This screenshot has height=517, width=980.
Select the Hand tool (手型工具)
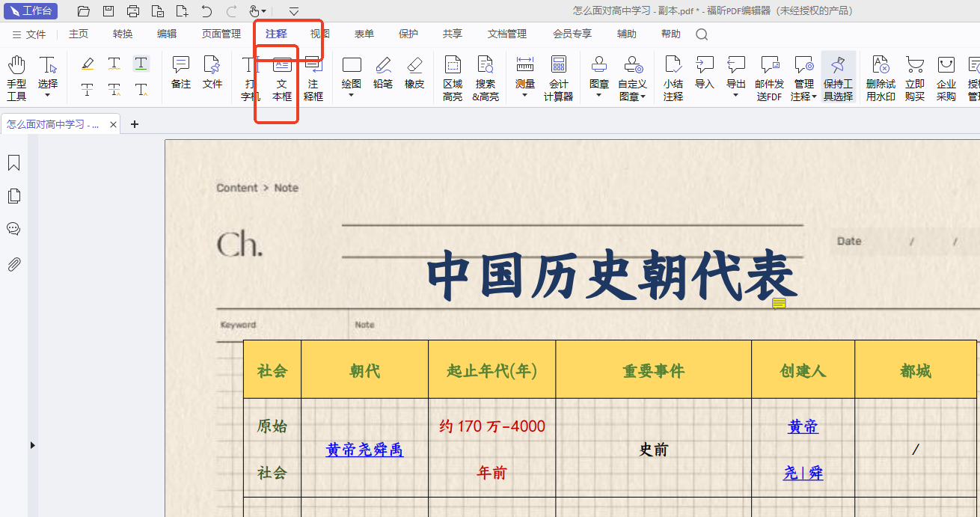[x=16, y=77]
